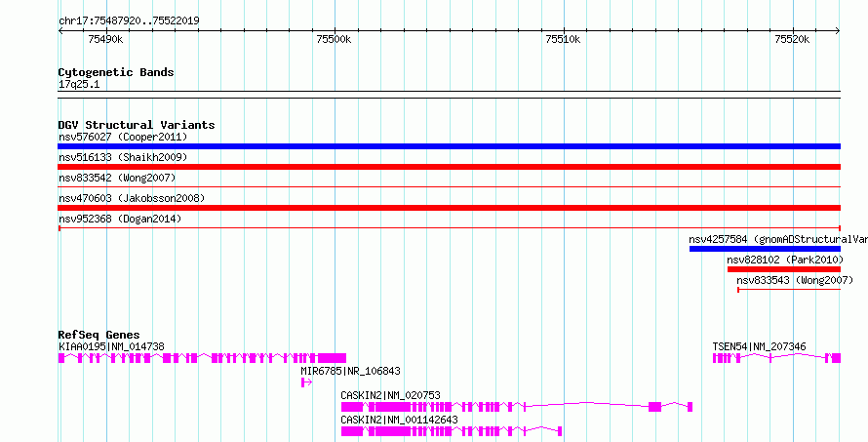Click the 75500k ruler tick label
This screenshot has height=442, width=868.
[x=334, y=39]
